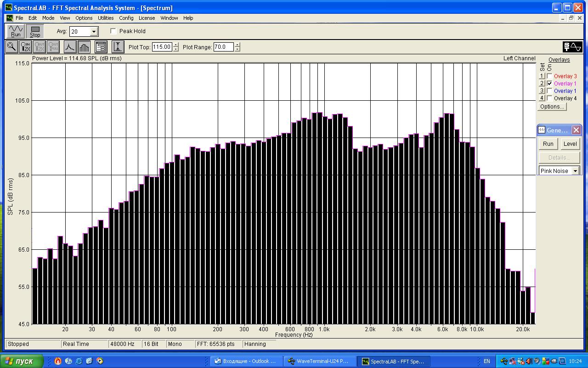Screen dimensions: 588x368
Task: Click overlay Set 2 button
Action: pos(542,84)
